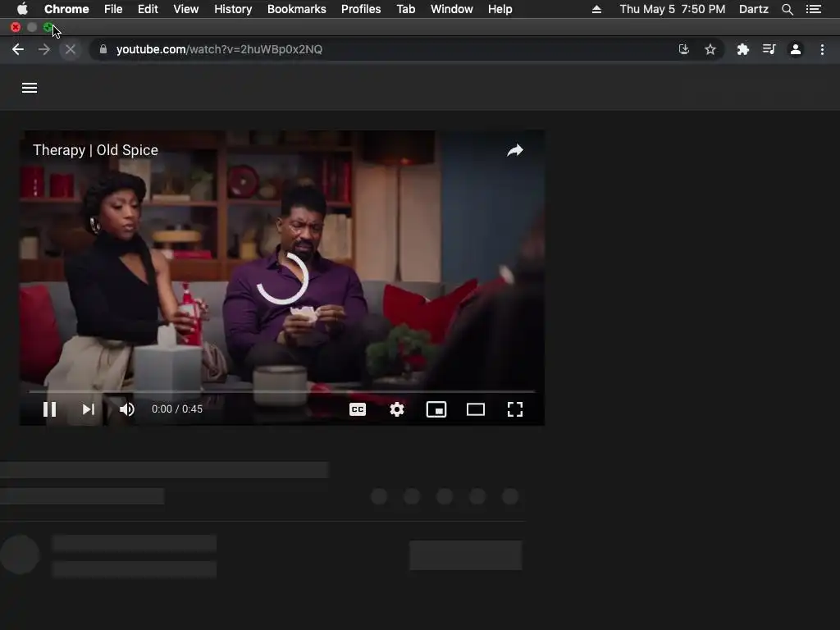Stop loading the page
The width and height of the screenshot is (840, 630).
71,49
